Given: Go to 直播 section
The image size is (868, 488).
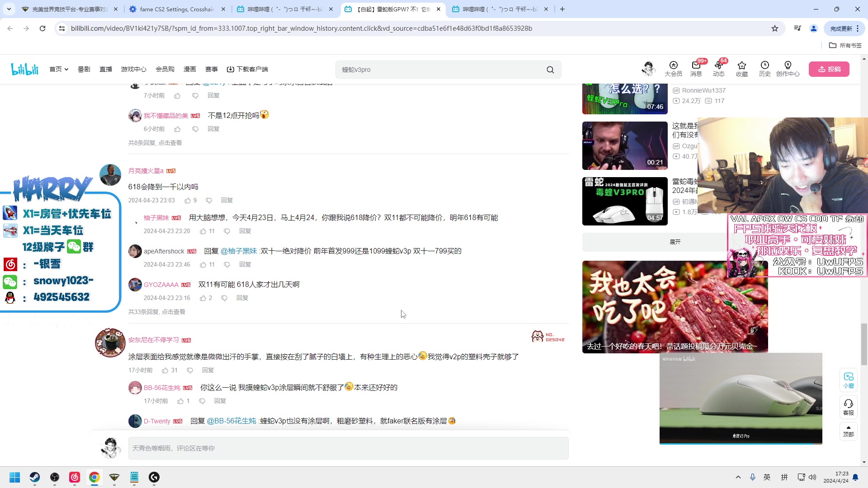Looking at the screenshot, I should (x=106, y=69).
